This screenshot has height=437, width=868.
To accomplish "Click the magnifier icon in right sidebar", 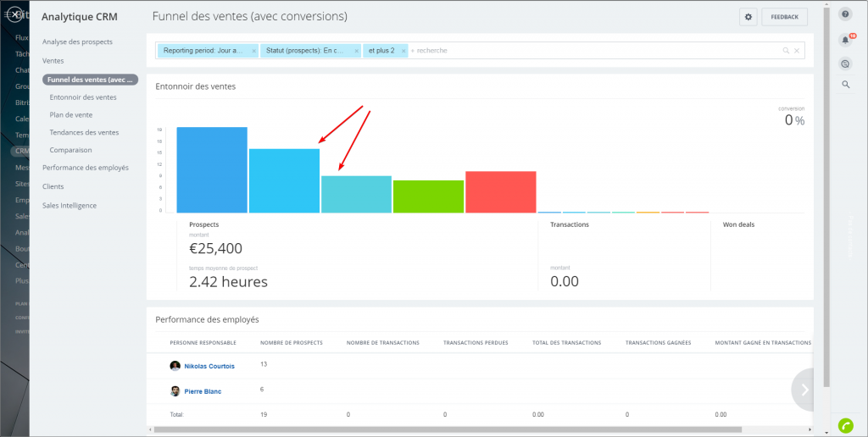I will tap(845, 84).
